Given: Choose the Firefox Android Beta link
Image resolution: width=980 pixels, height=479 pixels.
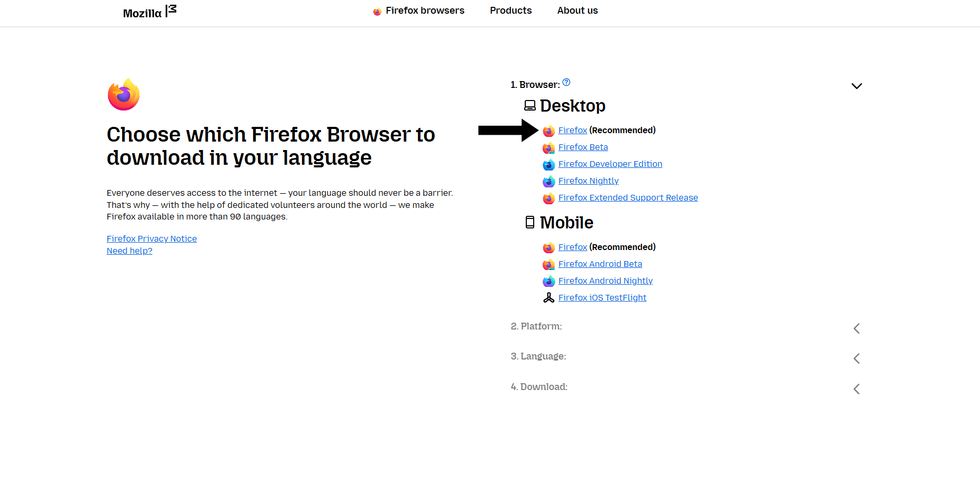Looking at the screenshot, I should 601,264.
